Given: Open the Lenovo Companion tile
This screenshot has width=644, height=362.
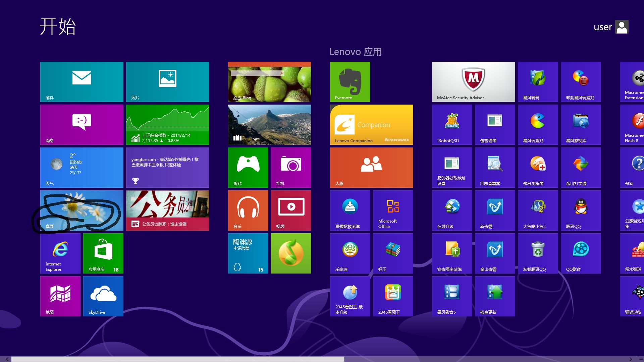Looking at the screenshot, I should (x=371, y=124).
